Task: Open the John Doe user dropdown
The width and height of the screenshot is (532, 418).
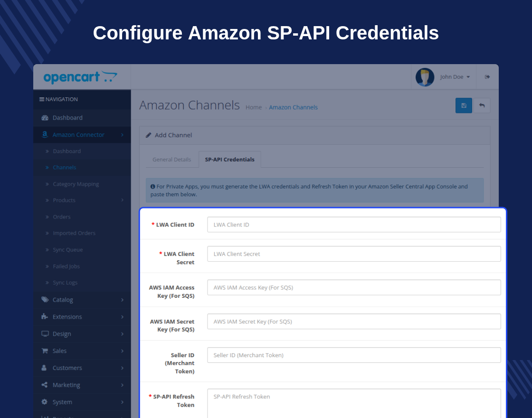Action: point(455,77)
